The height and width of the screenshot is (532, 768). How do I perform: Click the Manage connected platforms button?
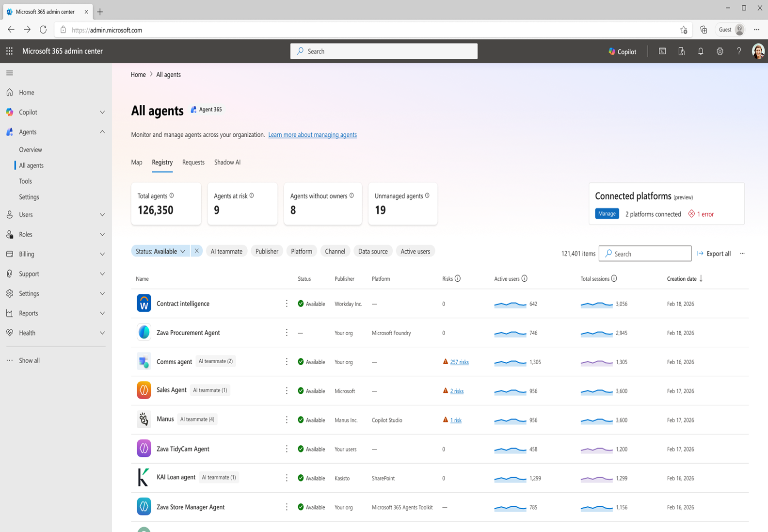(607, 214)
